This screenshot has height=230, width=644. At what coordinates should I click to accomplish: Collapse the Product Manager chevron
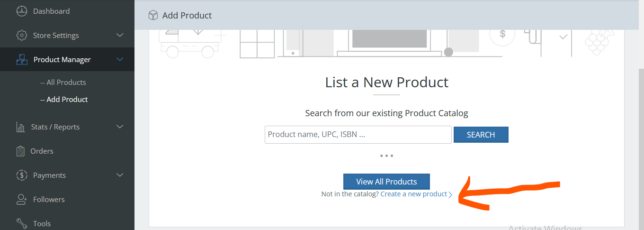(120, 59)
